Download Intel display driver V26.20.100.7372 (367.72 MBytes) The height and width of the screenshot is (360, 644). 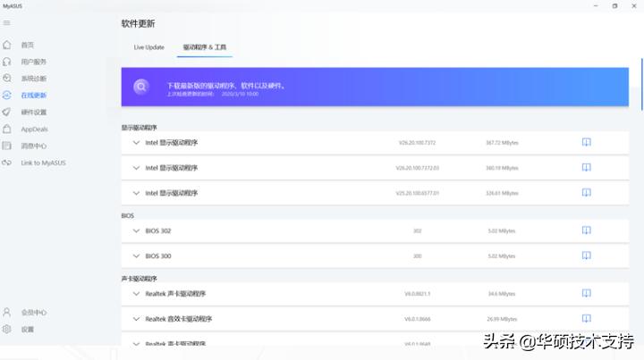(x=587, y=142)
